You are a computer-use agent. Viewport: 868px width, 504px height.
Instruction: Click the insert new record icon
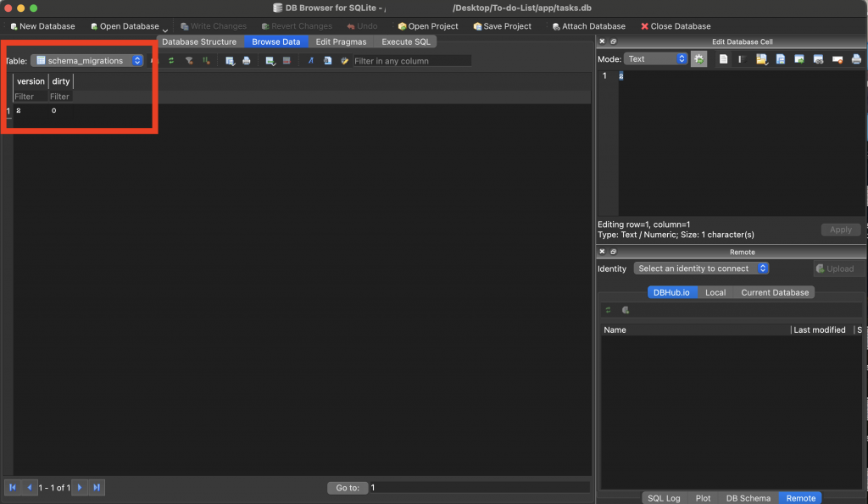[x=270, y=61]
